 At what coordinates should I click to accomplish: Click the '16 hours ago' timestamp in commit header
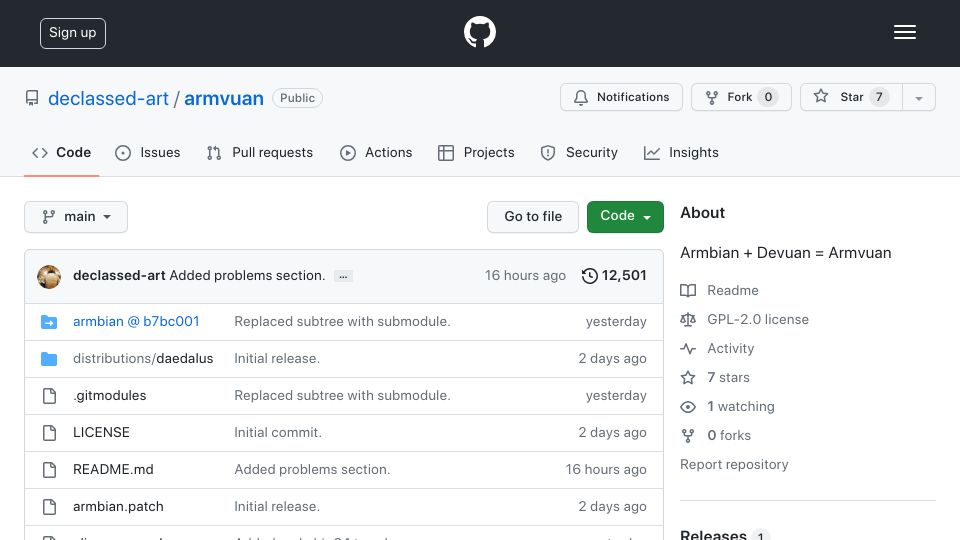525,276
